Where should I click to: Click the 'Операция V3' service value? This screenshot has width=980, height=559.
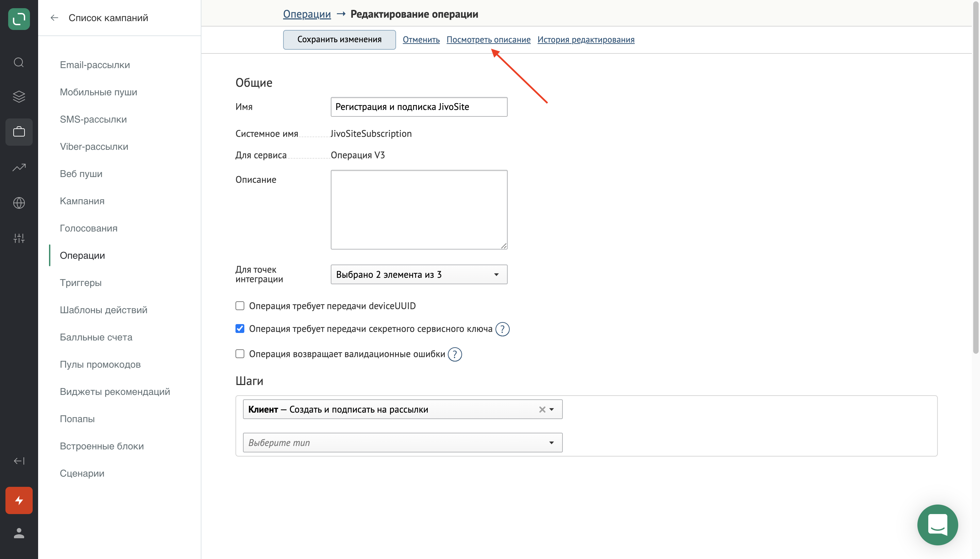(x=358, y=155)
